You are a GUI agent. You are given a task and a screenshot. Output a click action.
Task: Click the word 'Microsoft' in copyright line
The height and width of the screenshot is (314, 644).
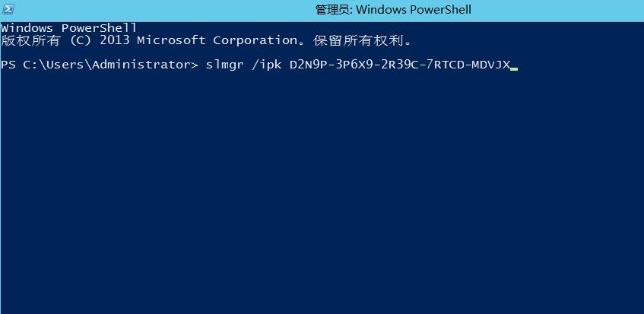pyautogui.click(x=171, y=40)
